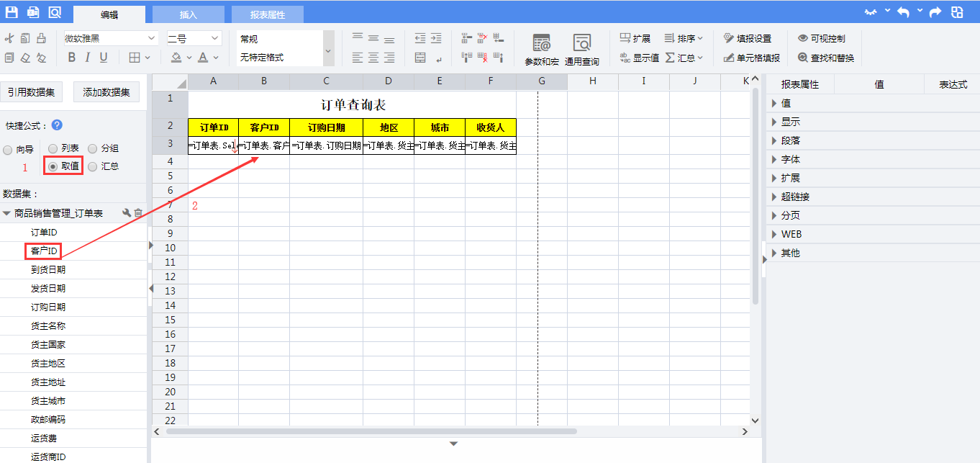Select the 分组 radio button

[92, 148]
